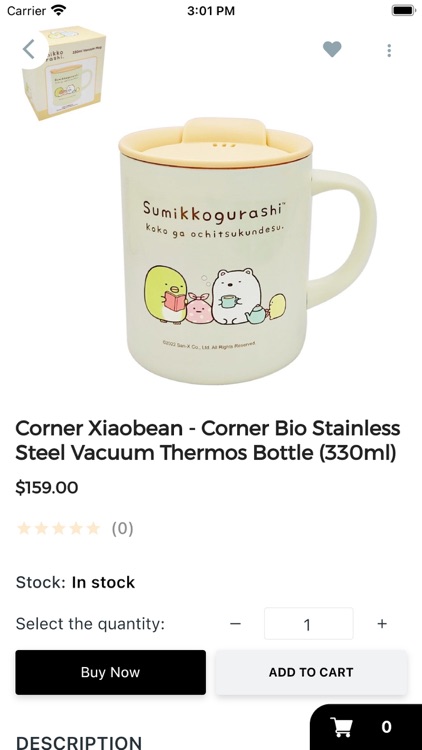Toggle the heart favorite icon
The height and width of the screenshot is (750, 422).
(332, 49)
